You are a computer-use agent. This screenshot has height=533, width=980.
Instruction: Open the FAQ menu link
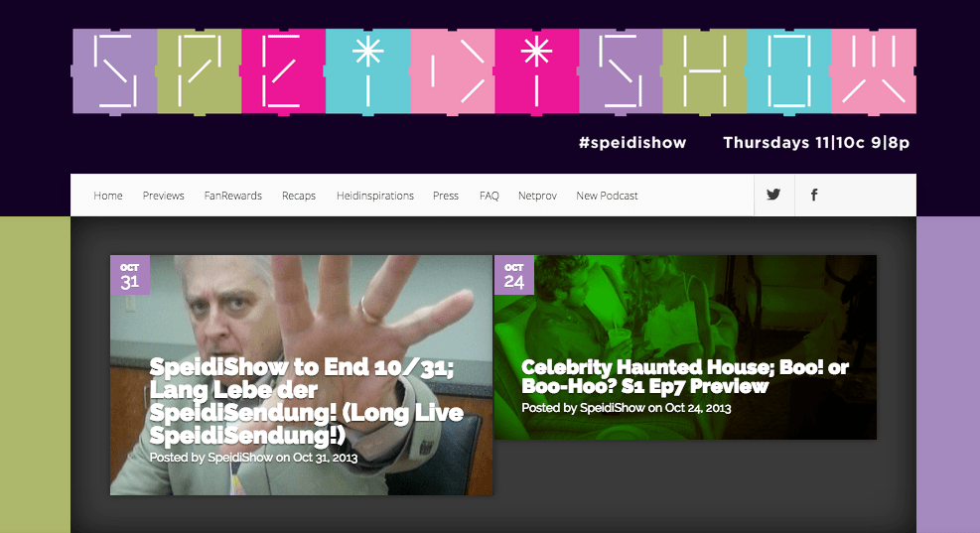(490, 196)
